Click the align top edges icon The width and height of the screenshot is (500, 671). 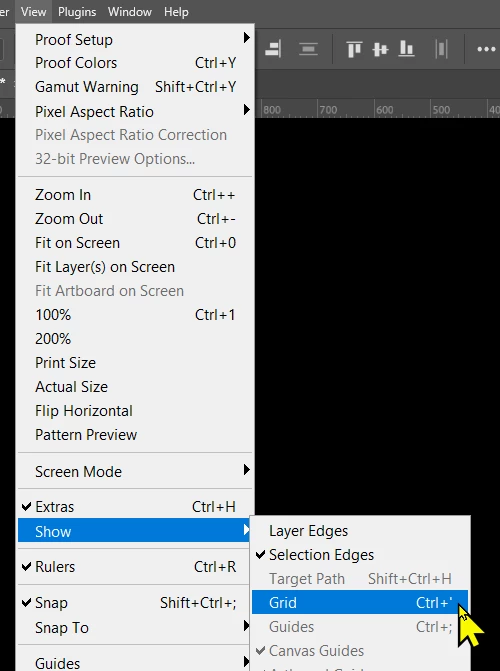tap(354, 49)
